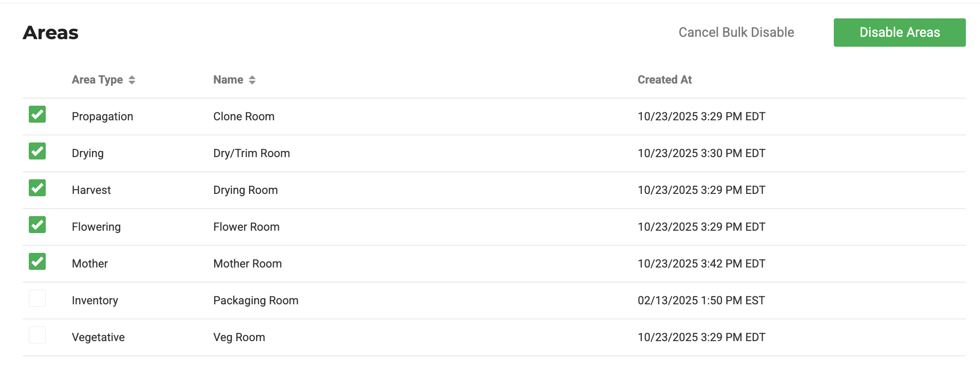Check the Packaging Room checkbox
This screenshot has height=368, width=980.
[x=37, y=298]
